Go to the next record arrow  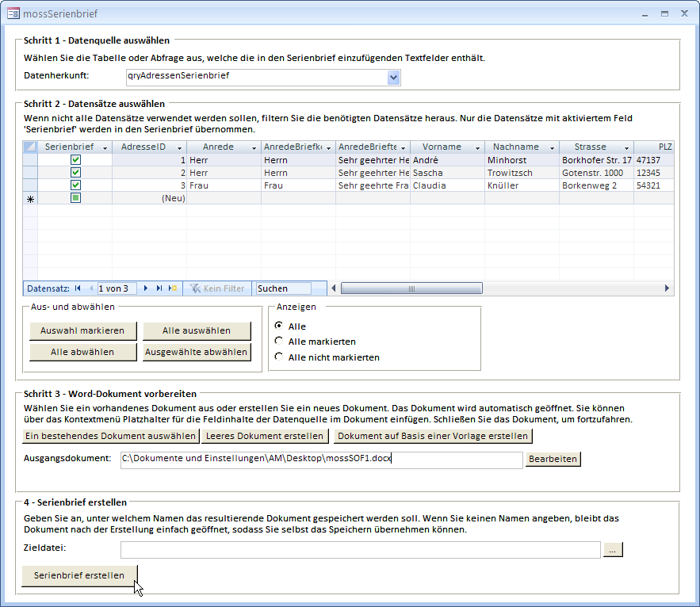[x=146, y=288]
